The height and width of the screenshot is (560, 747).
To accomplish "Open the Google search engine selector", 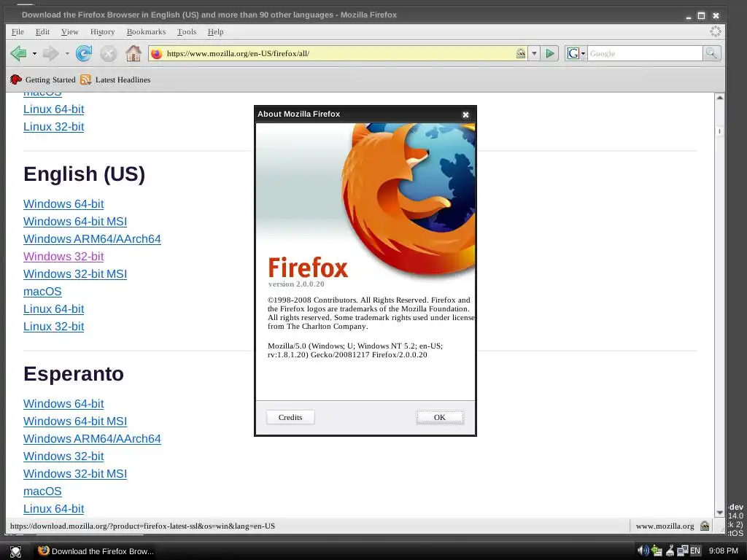I will pyautogui.click(x=576, y=54).
